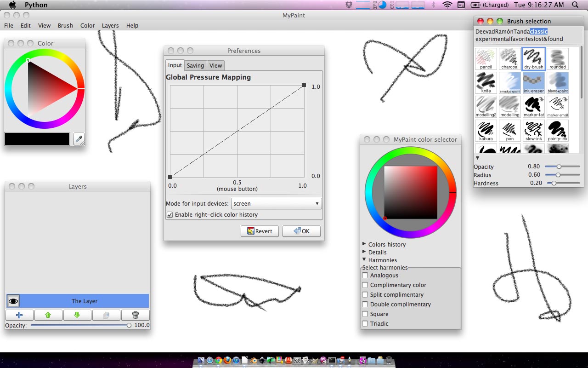
Task: Open the lost&found brush group
Action: [x=549, y=39]
